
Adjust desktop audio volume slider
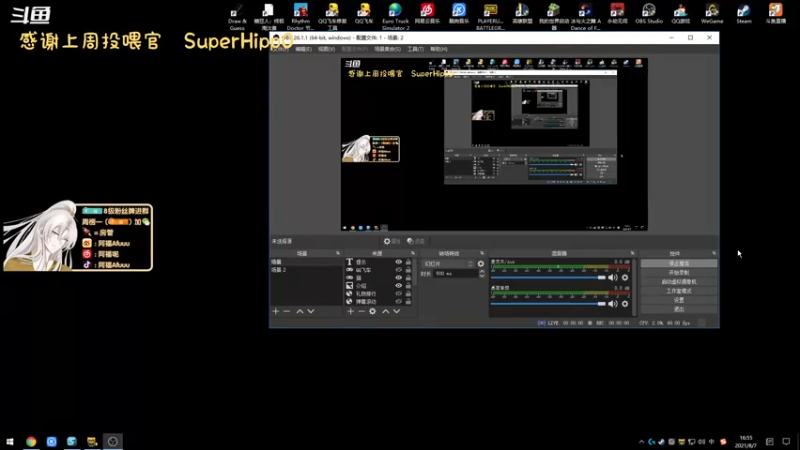coord(548,304)
